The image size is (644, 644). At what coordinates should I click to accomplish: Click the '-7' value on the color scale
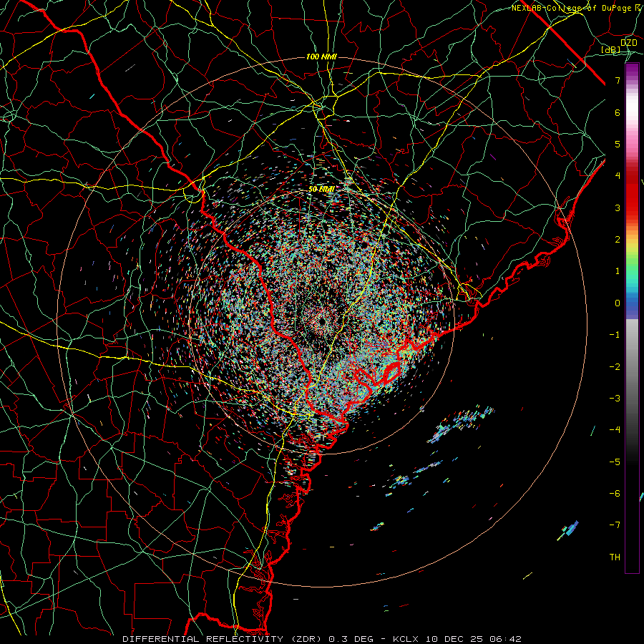(x=615, y=525)
